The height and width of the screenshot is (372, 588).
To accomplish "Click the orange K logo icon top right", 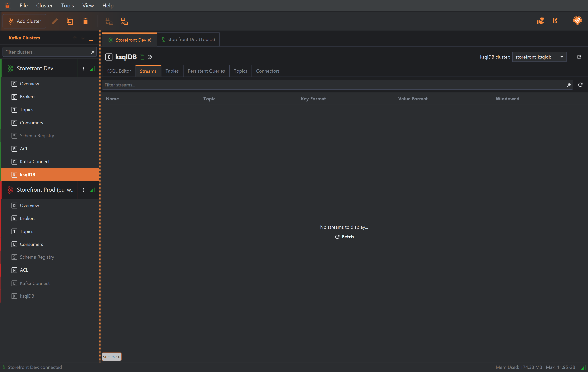I will pyautogui.click(x=555, y=21).
